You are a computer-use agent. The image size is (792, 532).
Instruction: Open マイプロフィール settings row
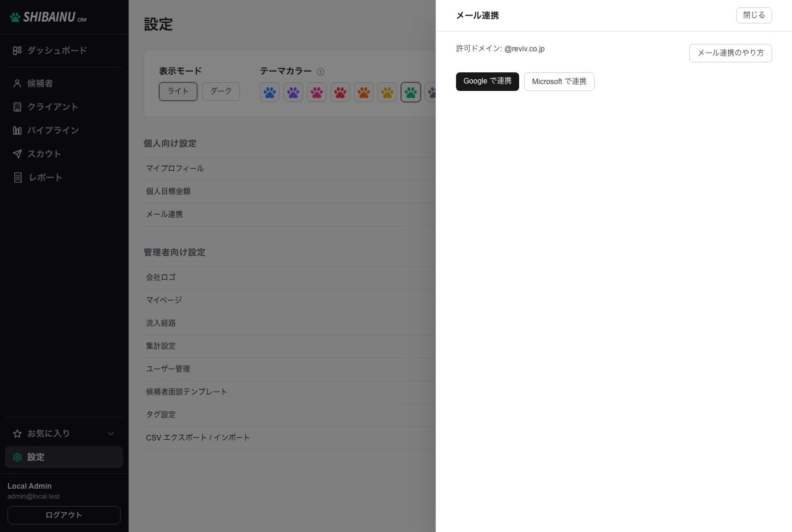click(290, 169)
